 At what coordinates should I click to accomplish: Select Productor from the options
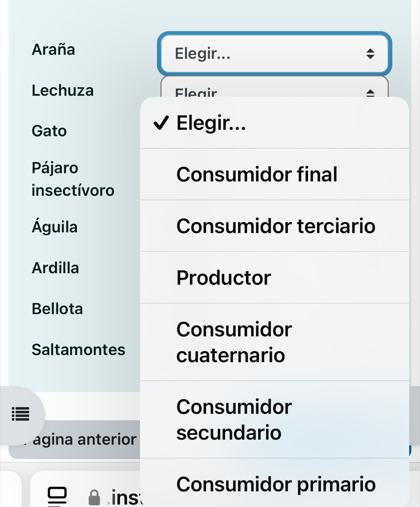275,277
